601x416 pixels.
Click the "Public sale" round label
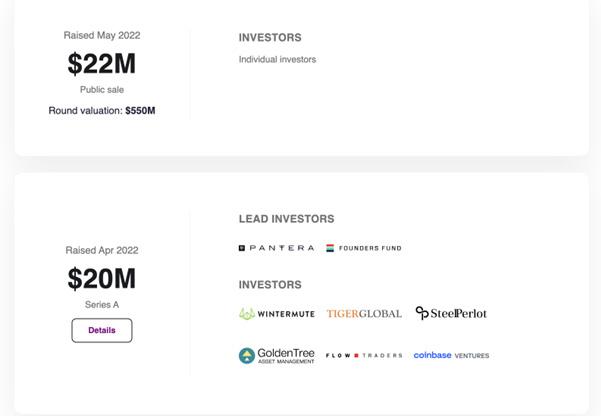click(101, 90)
